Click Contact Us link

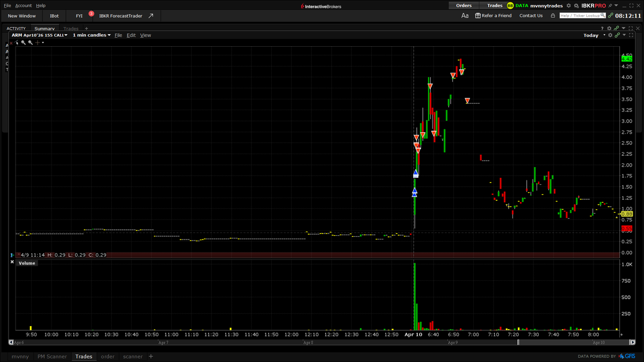531,16
